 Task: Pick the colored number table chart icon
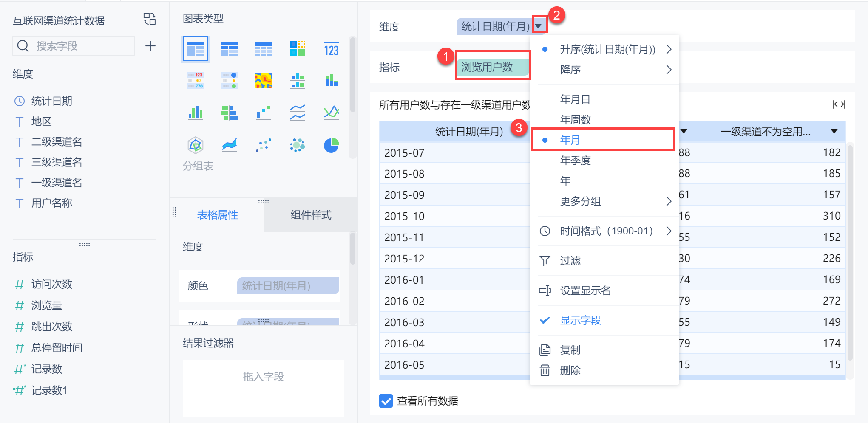(x=196, y=81)
